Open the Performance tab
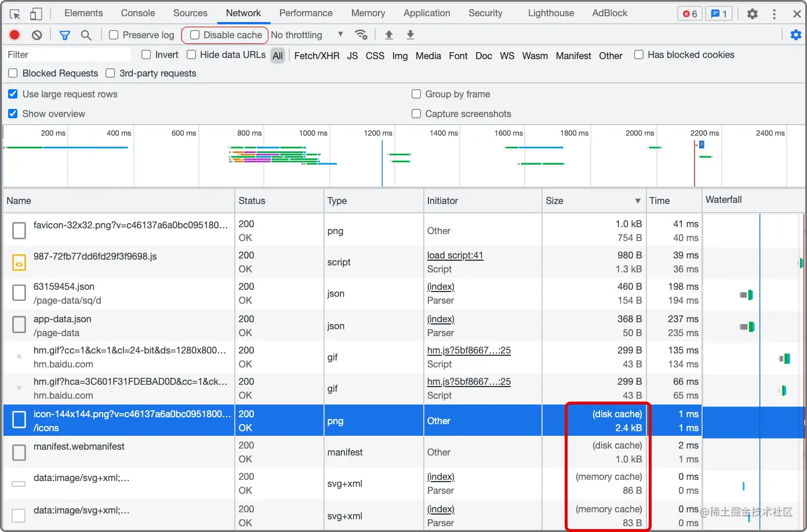The width and height of the screenshot is (807, 532). [x=306, y=13]
